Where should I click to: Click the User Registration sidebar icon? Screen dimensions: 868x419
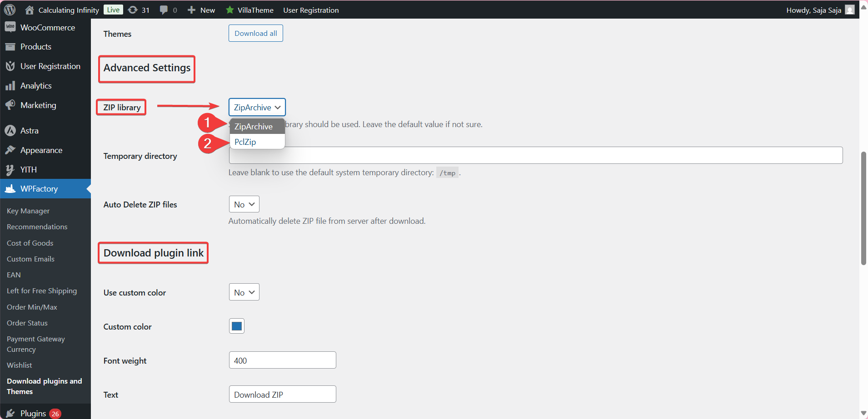pyautogui.click(x=10, y=66)
